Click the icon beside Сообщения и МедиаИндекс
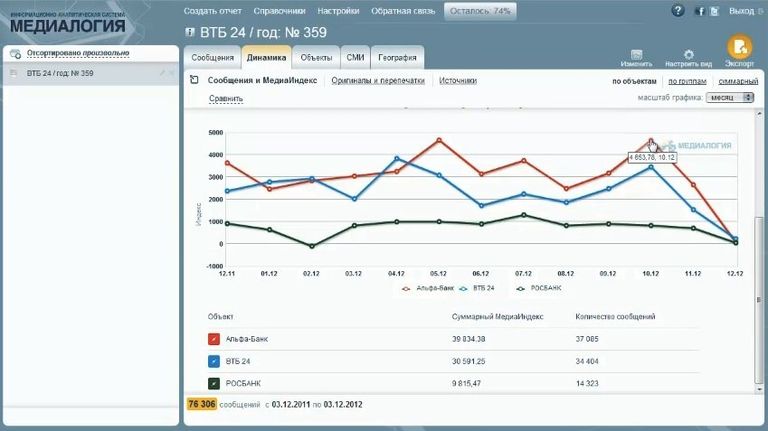Image resolution: width=768 pixels, height=431 pixels. pos(194,80)
